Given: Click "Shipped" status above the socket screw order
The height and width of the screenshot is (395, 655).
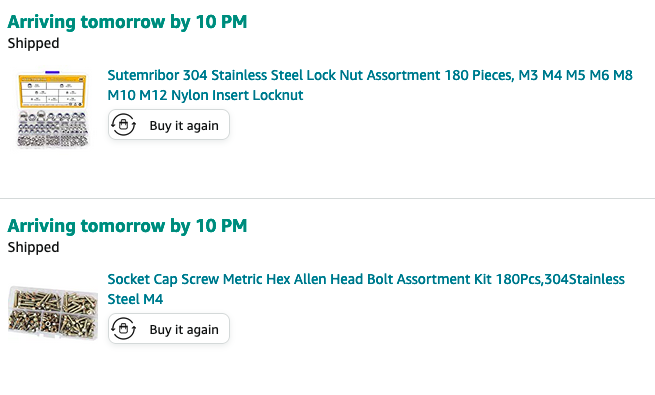Looking at the screenshot, I should pyautogui.click(x=33, y=247).
